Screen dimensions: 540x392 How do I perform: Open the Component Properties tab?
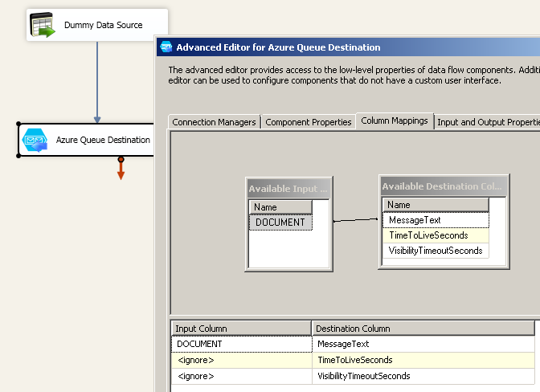tap(309, 122)
